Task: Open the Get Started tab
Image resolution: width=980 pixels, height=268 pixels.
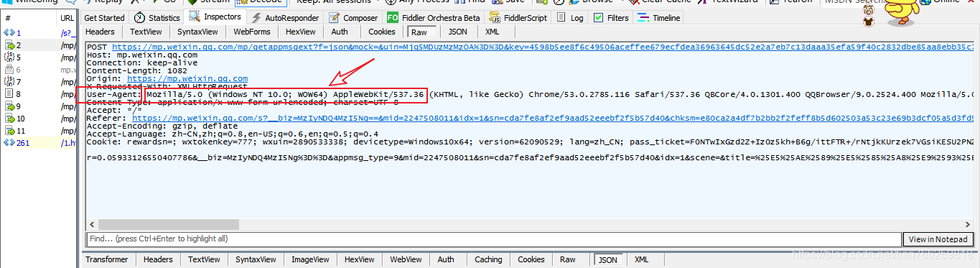Action: click(x=104, y=18)
